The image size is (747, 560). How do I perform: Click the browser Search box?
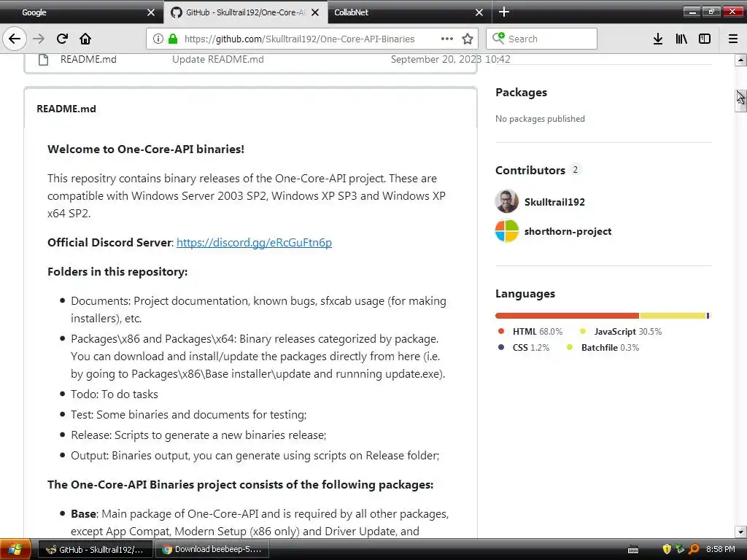542,39
